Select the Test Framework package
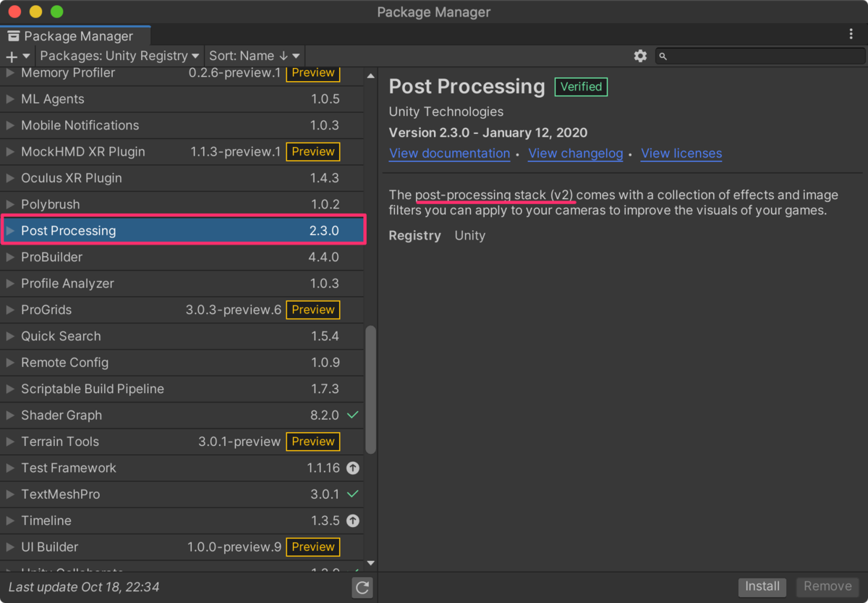The image size is (868, 603). tap(182, 468)
